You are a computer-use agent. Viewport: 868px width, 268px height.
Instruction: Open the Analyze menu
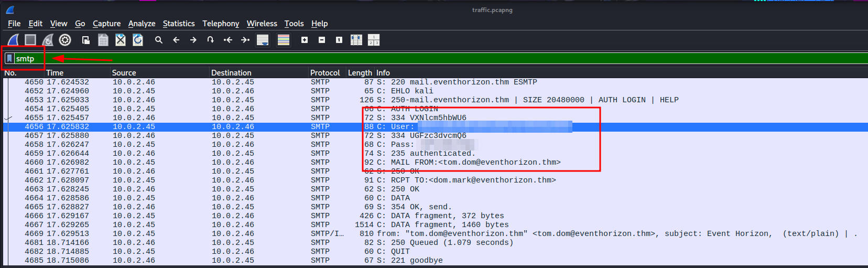pyautogui.click(x=142, y=24)
